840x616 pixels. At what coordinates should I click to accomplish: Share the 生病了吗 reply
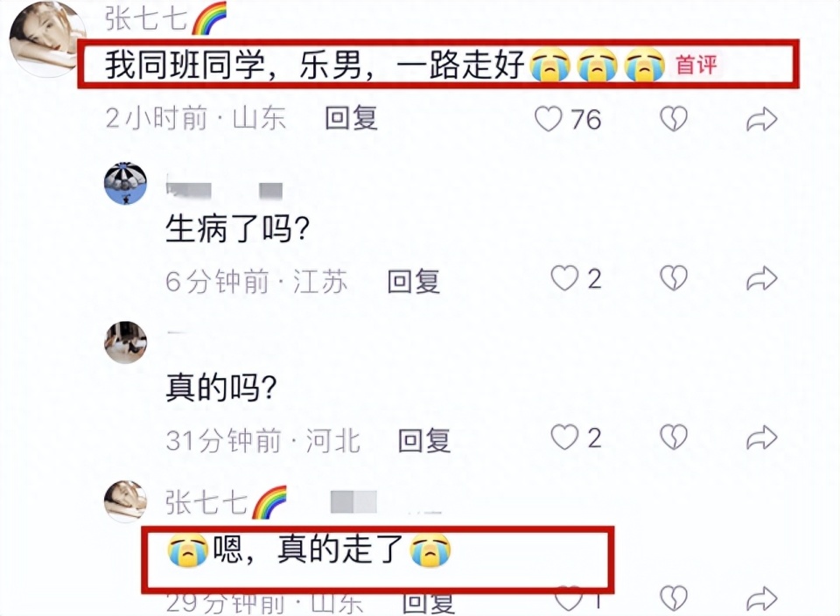point(762,278)
